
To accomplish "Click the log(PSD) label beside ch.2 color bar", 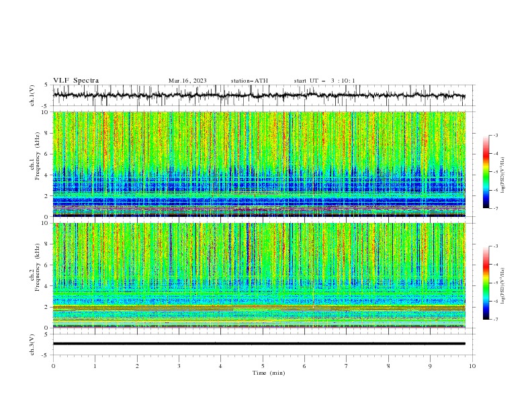I will pos(502,285).
